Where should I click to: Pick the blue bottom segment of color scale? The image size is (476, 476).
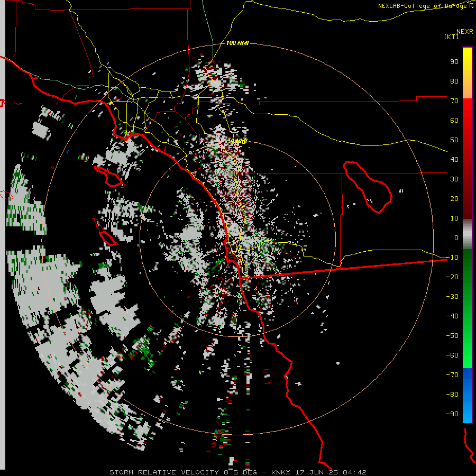[467, 396]
